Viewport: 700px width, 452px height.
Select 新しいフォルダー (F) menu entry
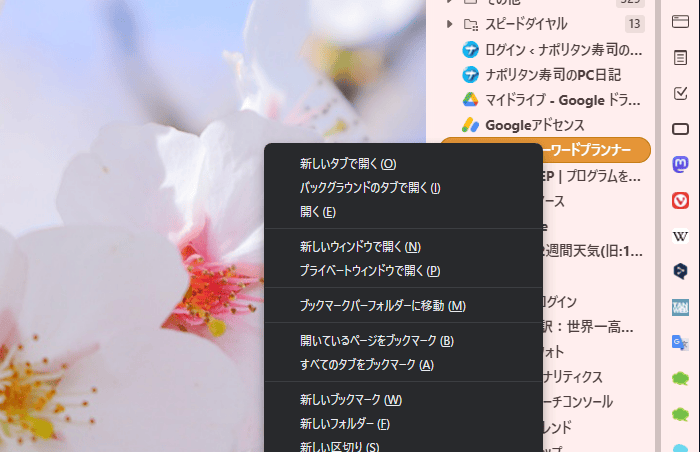(x=404, y=423)
